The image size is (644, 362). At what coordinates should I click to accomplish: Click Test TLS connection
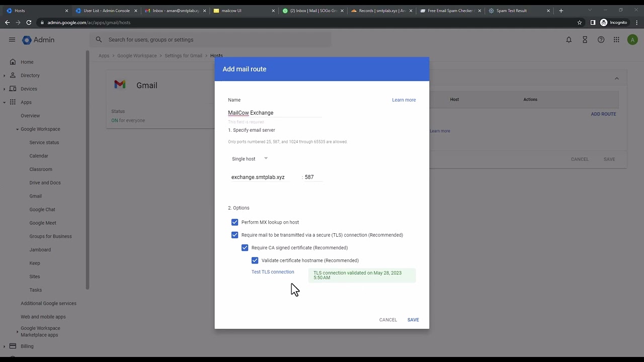point(273,272)
